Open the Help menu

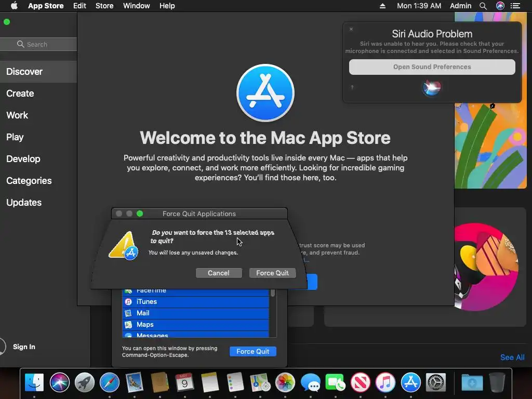(x=167, y=6)
